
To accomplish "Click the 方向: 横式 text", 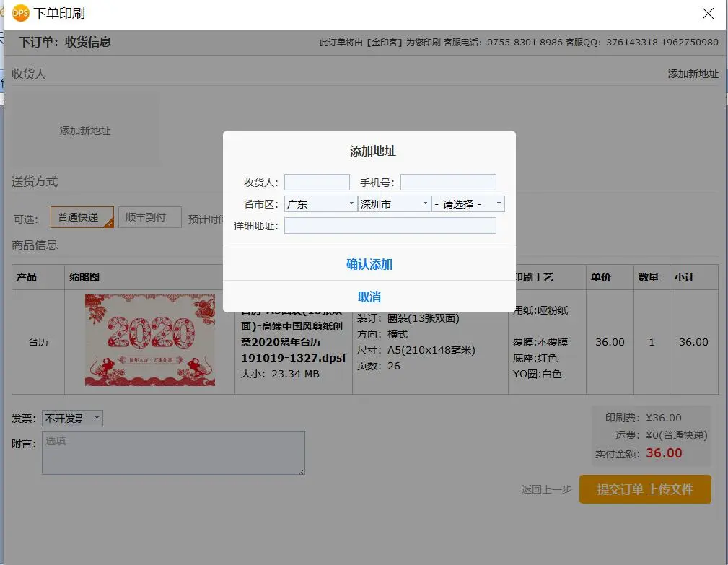I will 382,334.
